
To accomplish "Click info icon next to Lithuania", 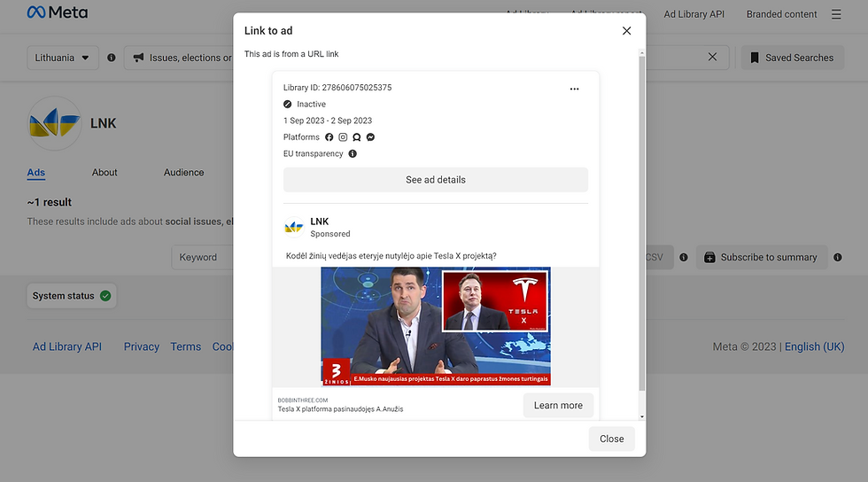I will (112, 58).
